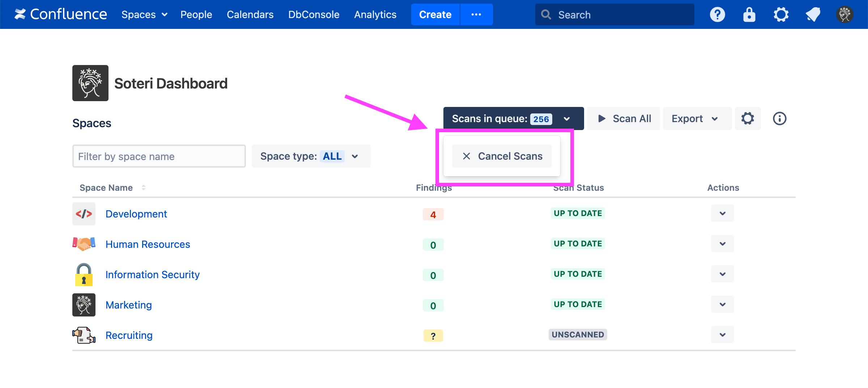Open the Information Security space link

pyautogui.click(x=152, y=275)
